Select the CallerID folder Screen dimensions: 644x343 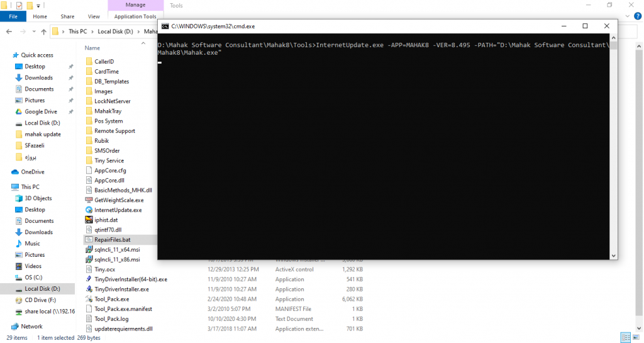coord(104,61)
